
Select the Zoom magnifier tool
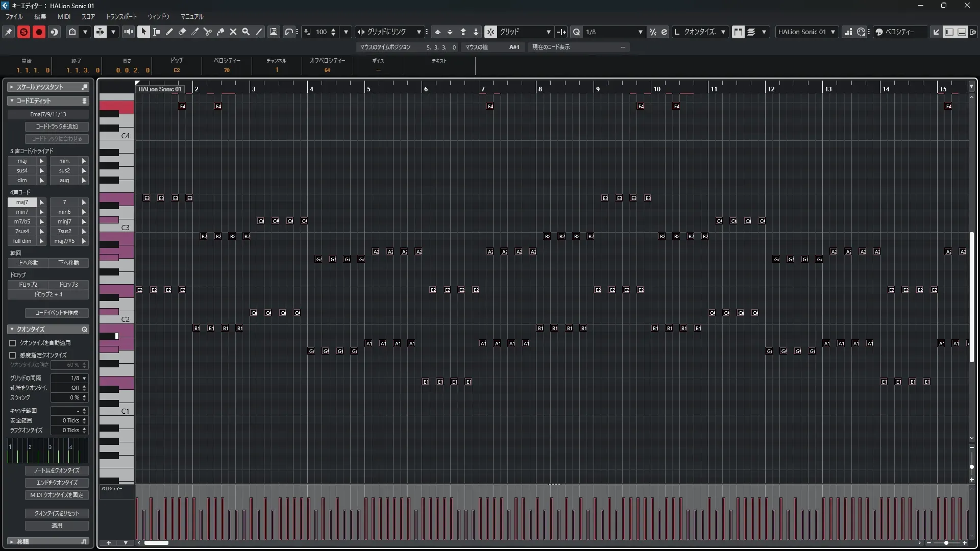[x=246, y=32]
